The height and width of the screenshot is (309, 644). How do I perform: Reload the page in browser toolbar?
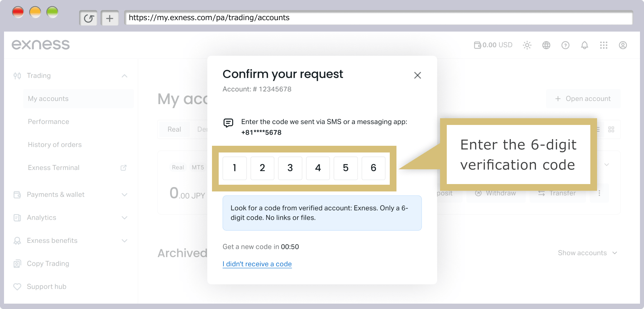point(89,18)
